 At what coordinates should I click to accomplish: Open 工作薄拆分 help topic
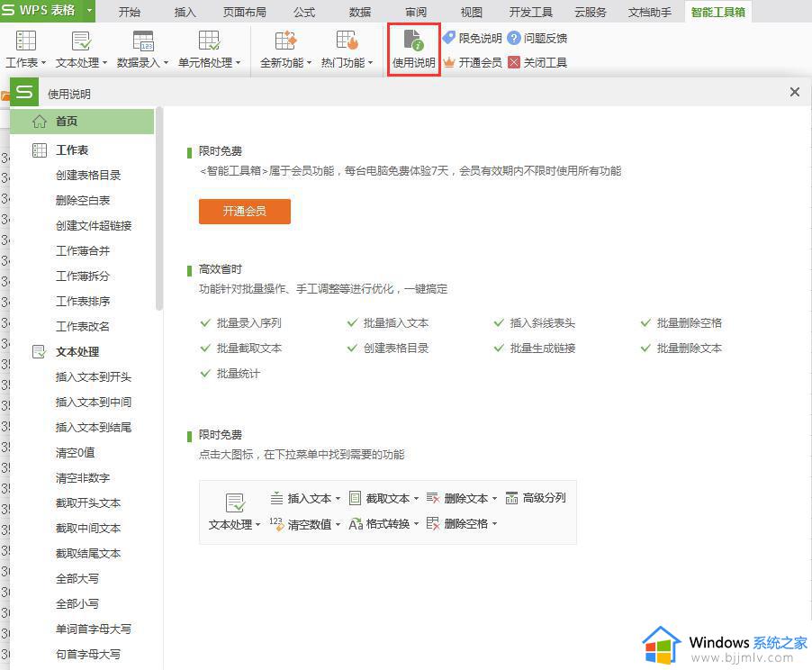point(83,276)
